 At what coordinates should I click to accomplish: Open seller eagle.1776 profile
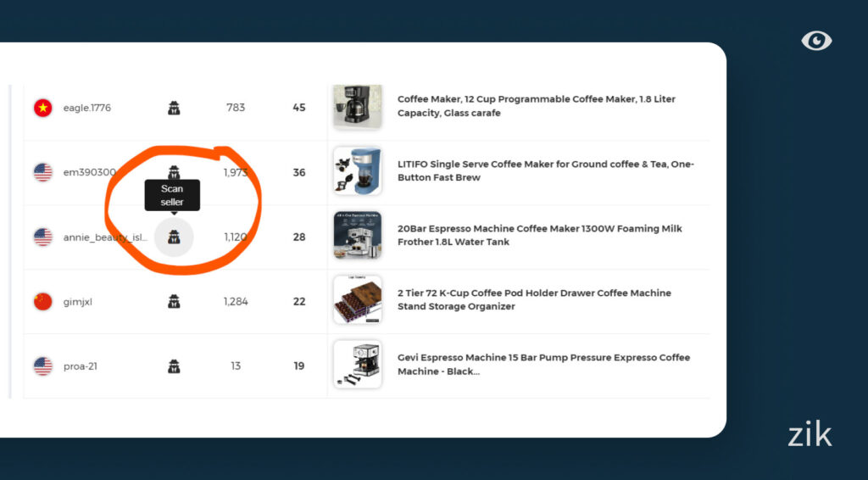(87, 108)
